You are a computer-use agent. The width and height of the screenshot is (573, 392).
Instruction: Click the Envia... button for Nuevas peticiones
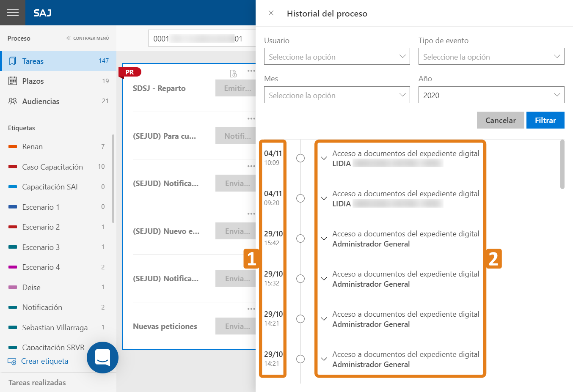point(235,326)
